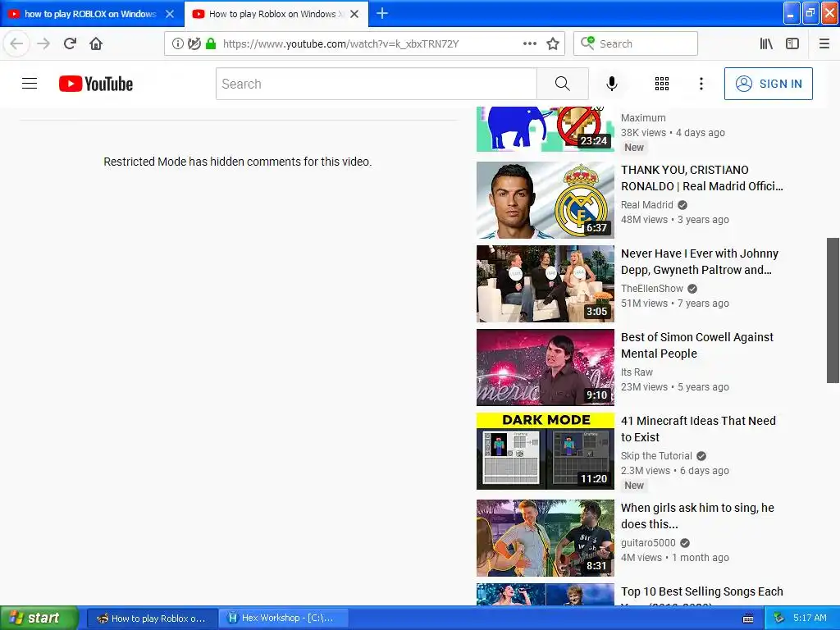
Task: Open the browser Home page
Action: pyautogui.click(x=96, y=44)
